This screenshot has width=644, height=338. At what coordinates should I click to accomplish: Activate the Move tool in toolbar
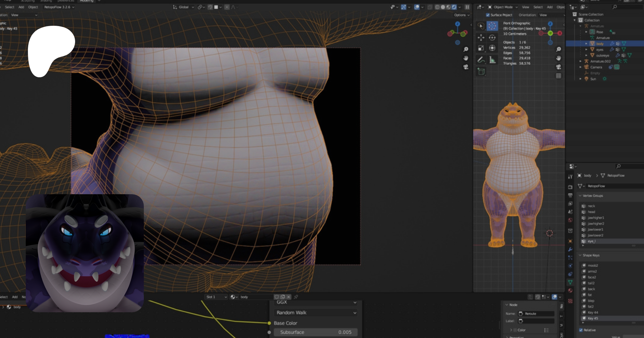(481, 38)
